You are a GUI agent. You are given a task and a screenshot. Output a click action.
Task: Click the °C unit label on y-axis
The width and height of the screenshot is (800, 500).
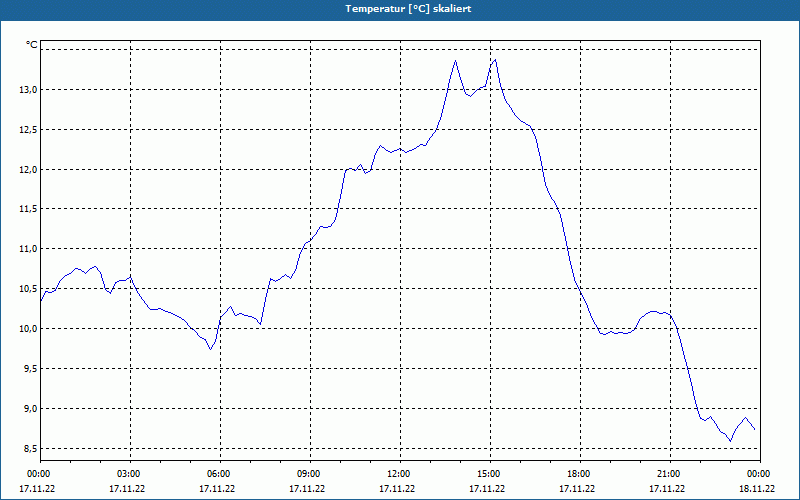[x=32, y=45]
